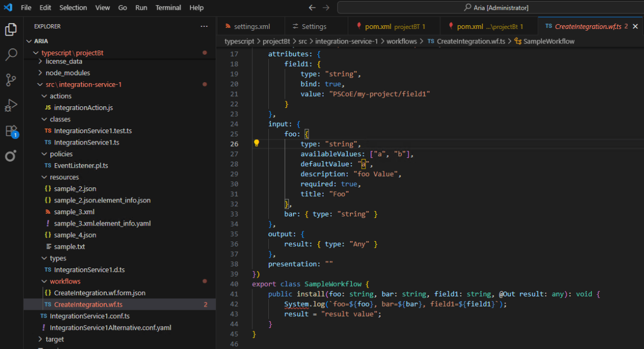Select CreateIntegration.wf.ts in explorer tree
The height and width of the screenshot is (349, 644).
(x=120, y=304)
